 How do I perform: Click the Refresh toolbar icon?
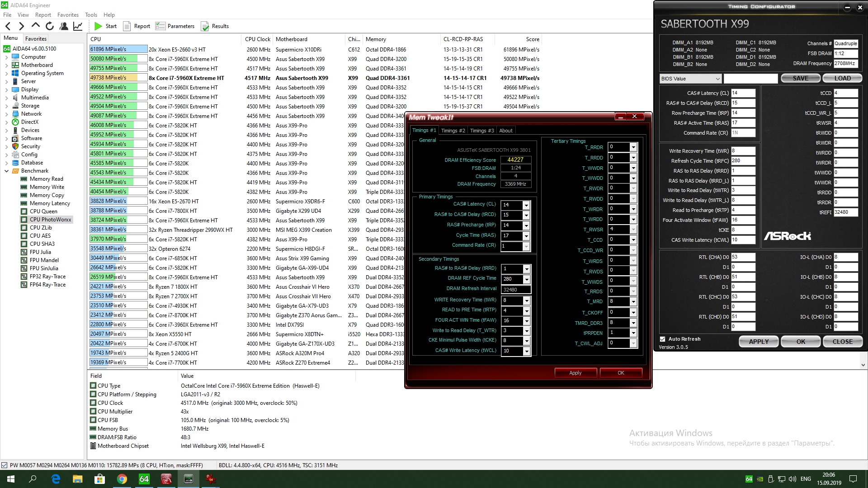tap(50, 26)
